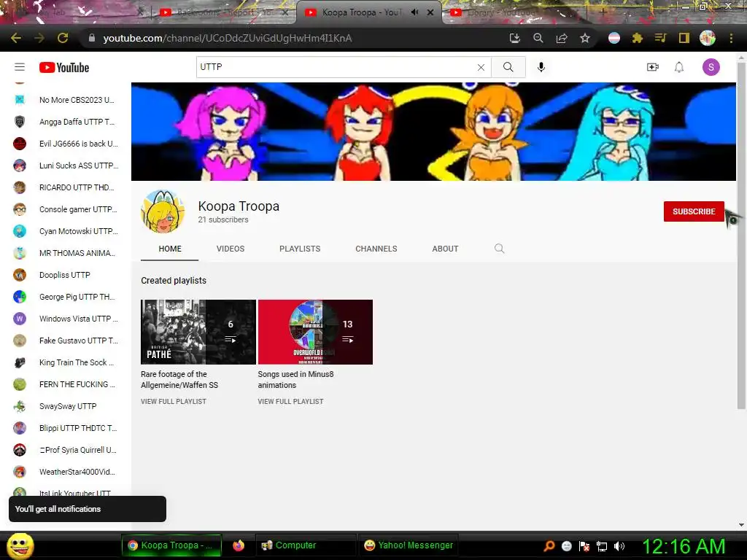Viewport: 747px width, 560px height.
Task: Subscribe to Koopa Troopa
Action: click(694, 211)
